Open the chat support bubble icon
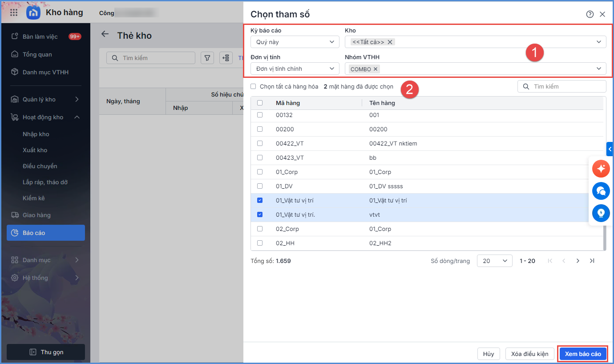This screenshot has height=364, width=614. point(601,191)
